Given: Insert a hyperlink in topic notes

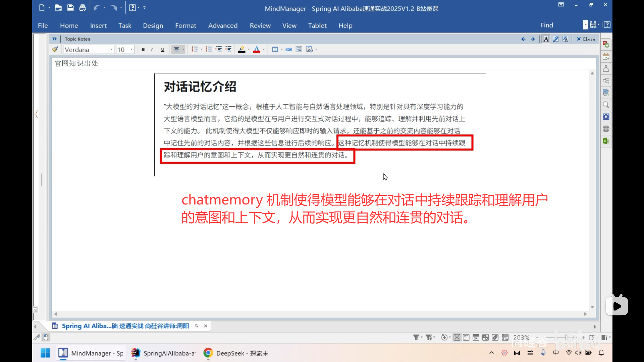Looking at the screenshot, I should point(289,49).
